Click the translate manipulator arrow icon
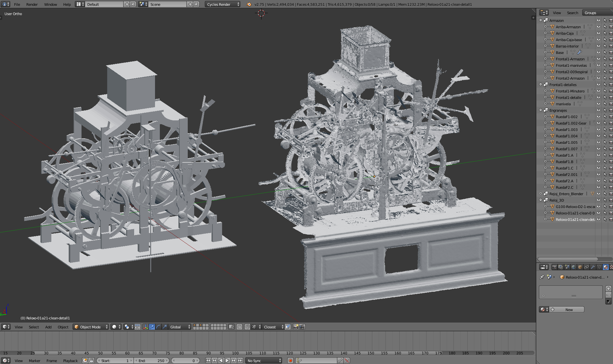613x364 pixels. click(x=152, y=327)
